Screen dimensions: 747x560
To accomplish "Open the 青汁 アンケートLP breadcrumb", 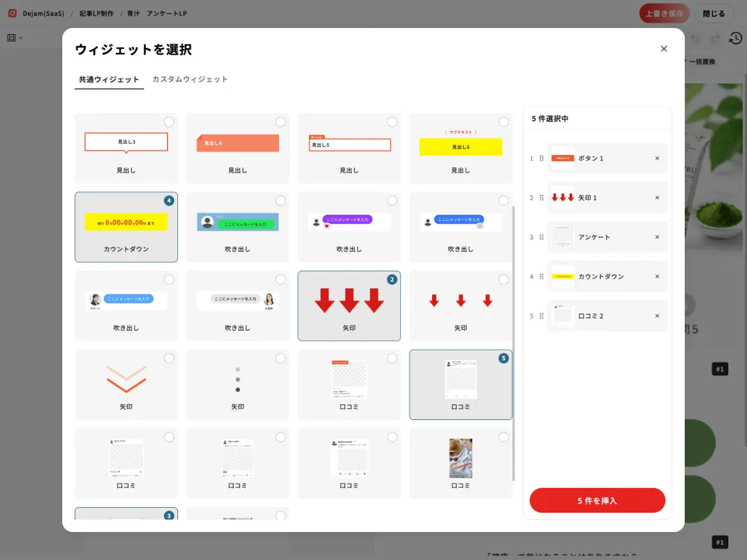I will (156, 13).
